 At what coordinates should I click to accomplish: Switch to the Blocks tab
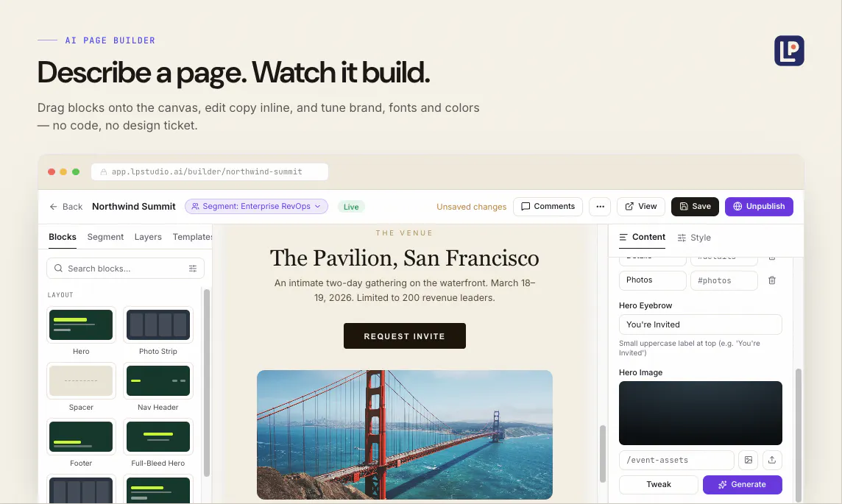(63, 237)
